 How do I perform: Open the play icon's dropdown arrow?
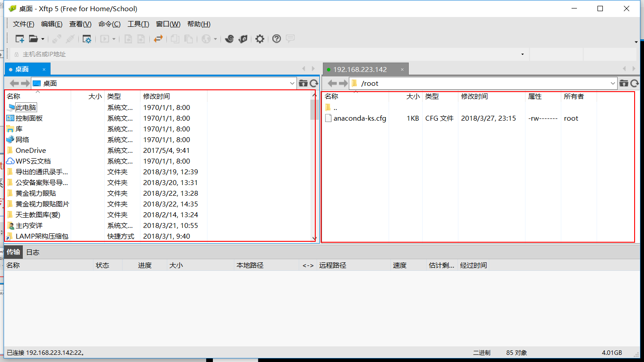point(114,39)
